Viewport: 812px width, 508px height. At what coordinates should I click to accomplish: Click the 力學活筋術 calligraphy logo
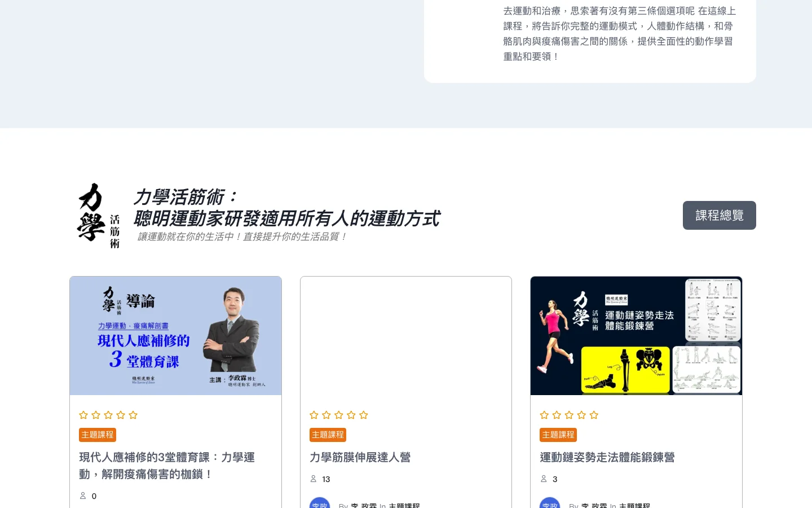[x=99, y=215]
